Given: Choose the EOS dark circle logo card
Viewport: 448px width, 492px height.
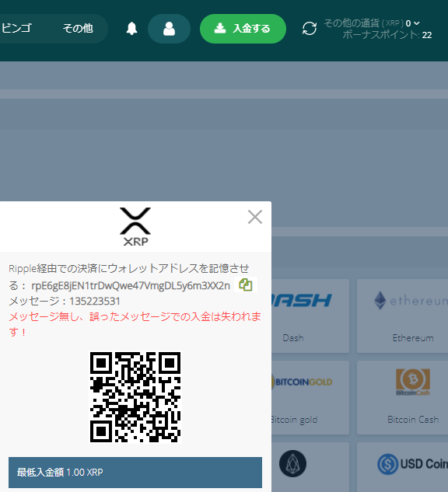Looking at the screenshot, I should [310, 467].
